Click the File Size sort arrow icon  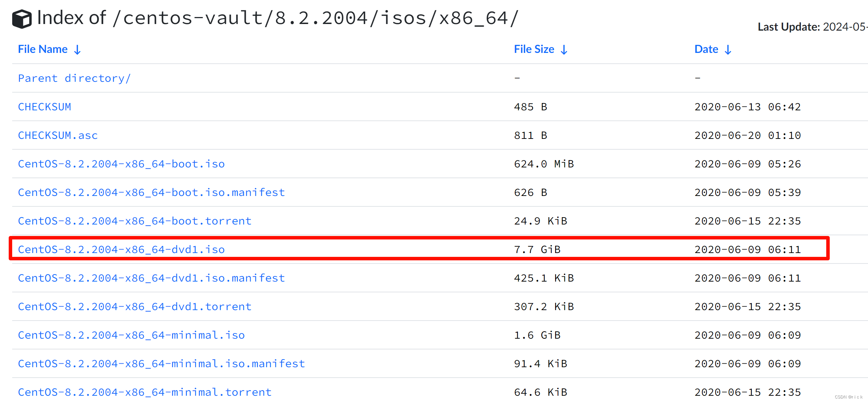pyautogui.click(x=564, y=50)
